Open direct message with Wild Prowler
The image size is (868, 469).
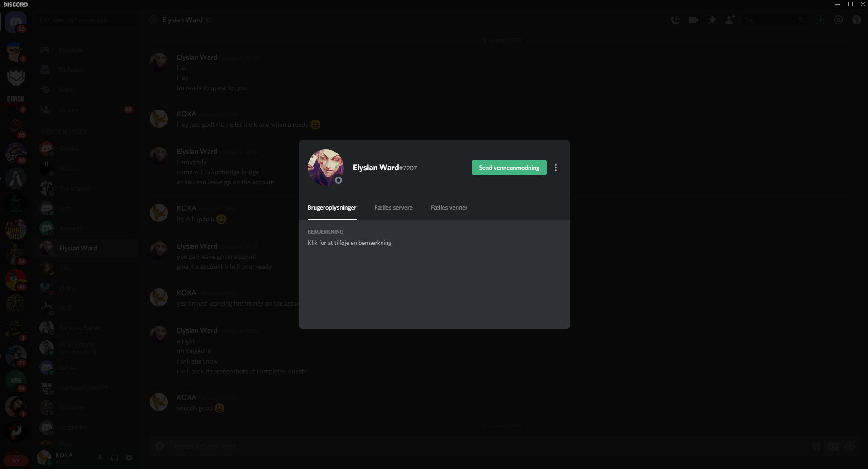(x=86, y=348)
